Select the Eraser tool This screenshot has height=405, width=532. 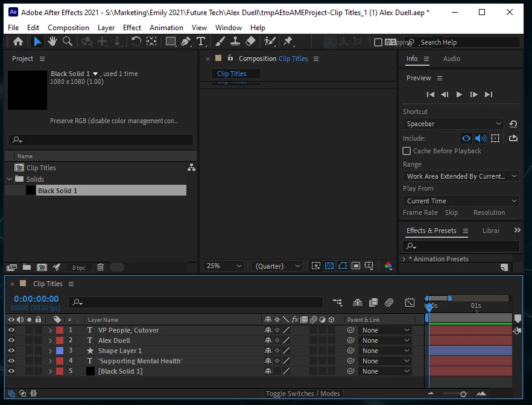pos(250,42)
